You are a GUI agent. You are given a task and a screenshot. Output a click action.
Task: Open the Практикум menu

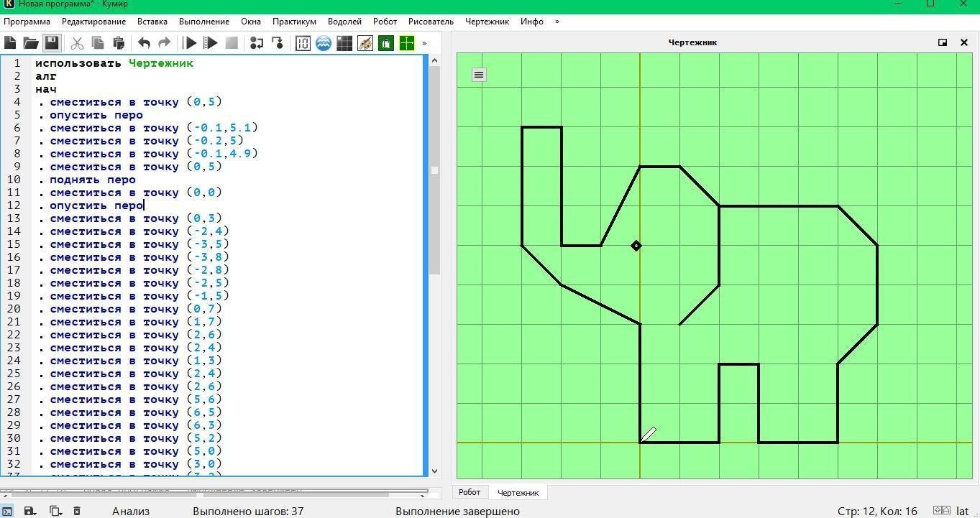point(294,22)
